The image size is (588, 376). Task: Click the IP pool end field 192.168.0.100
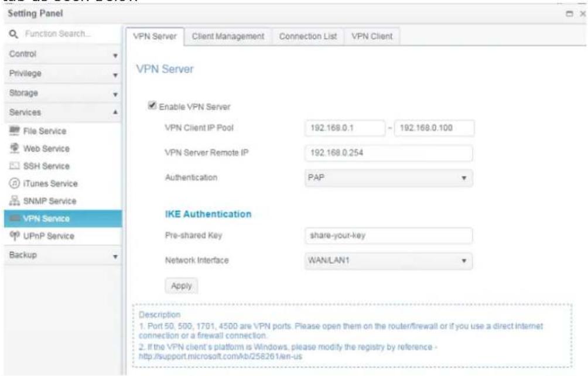(434, 128)
